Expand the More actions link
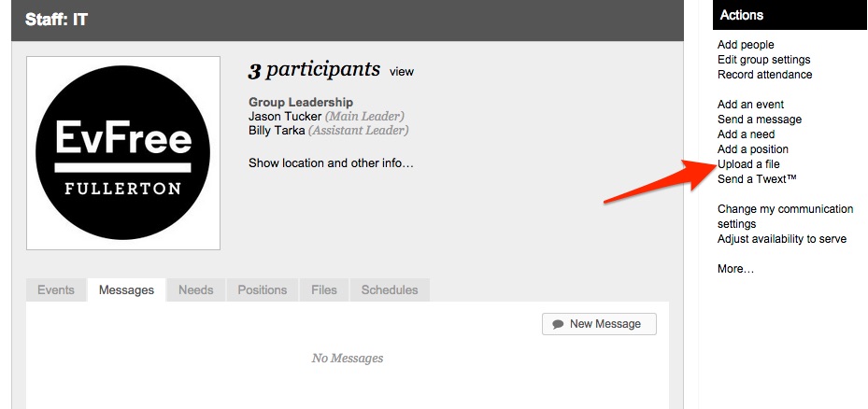This screenshot has width=868, height=409. [735, 269]
